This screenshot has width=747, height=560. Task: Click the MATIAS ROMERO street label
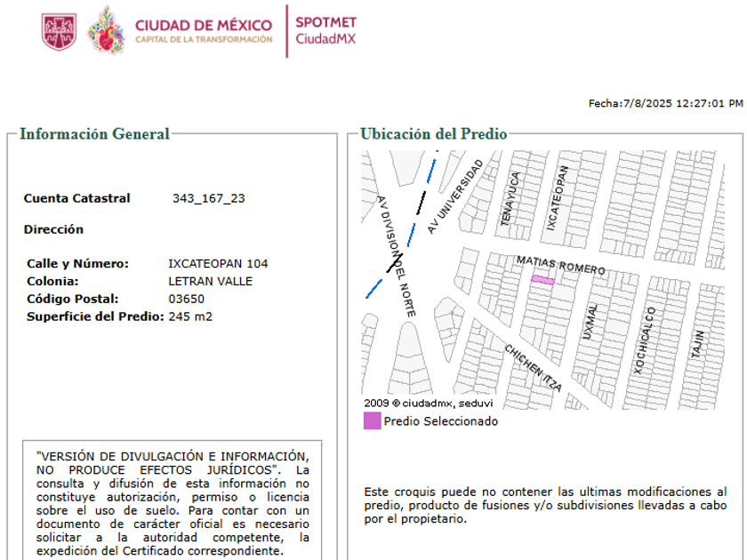pos(561,265)
